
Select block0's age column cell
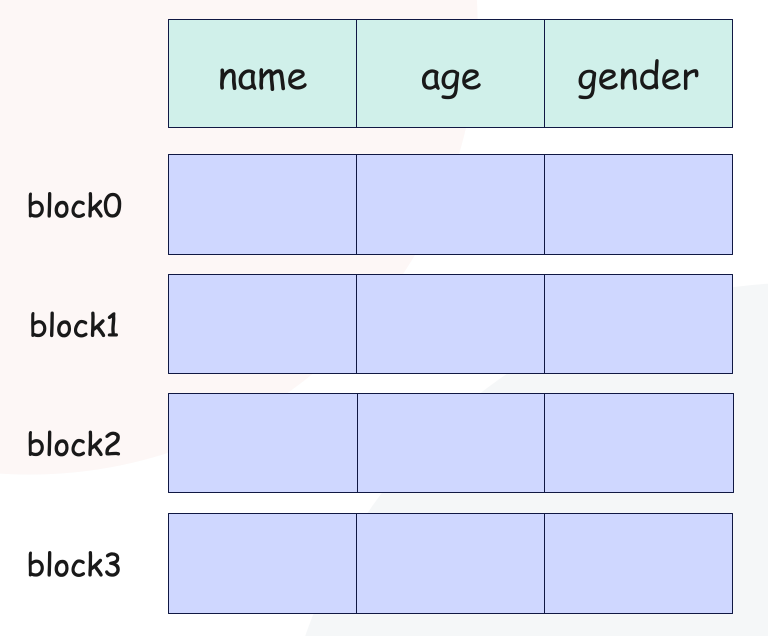pyautogui.click(x=450, y=204)
